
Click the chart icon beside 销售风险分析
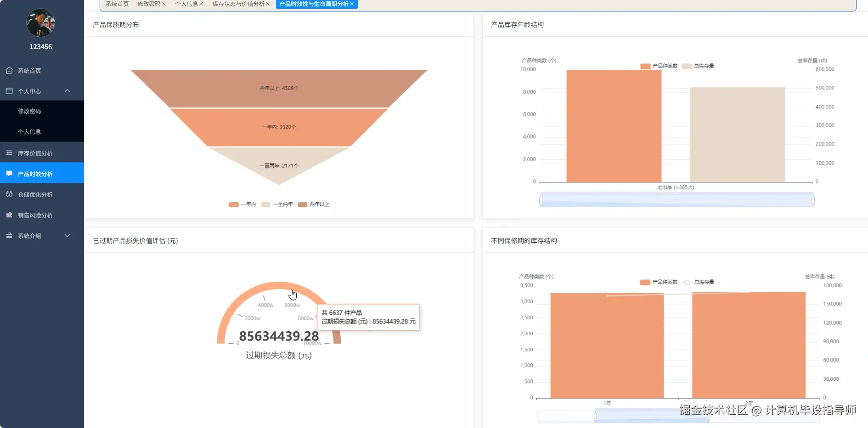coord(9,215)
